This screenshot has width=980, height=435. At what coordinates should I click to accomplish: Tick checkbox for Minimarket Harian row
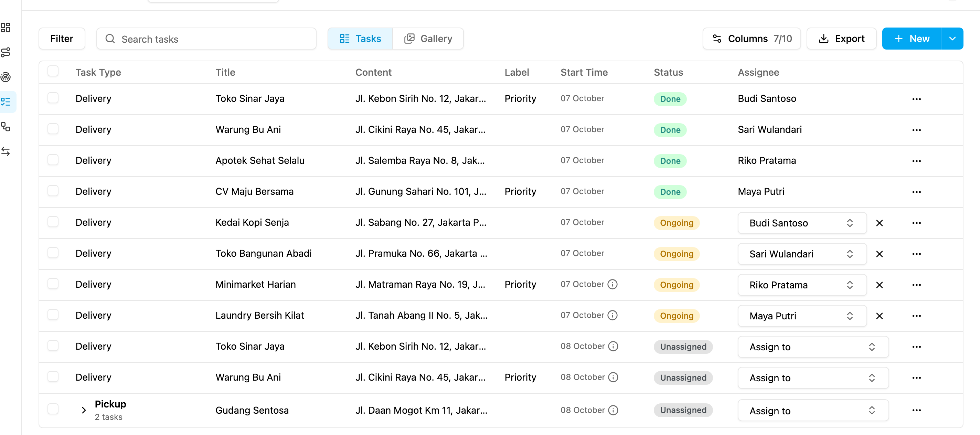pyautogui.click(x=53, y=284)
